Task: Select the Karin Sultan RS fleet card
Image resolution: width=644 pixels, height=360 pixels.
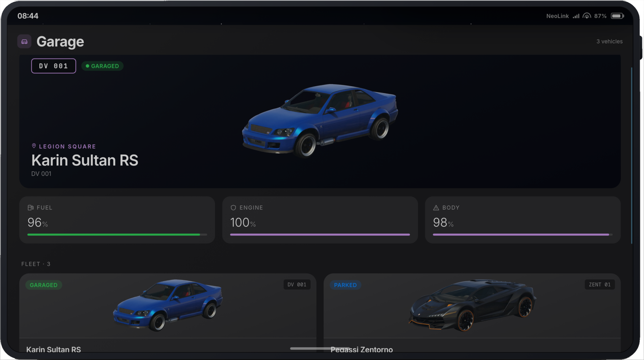Action: (x=168, y=313)
